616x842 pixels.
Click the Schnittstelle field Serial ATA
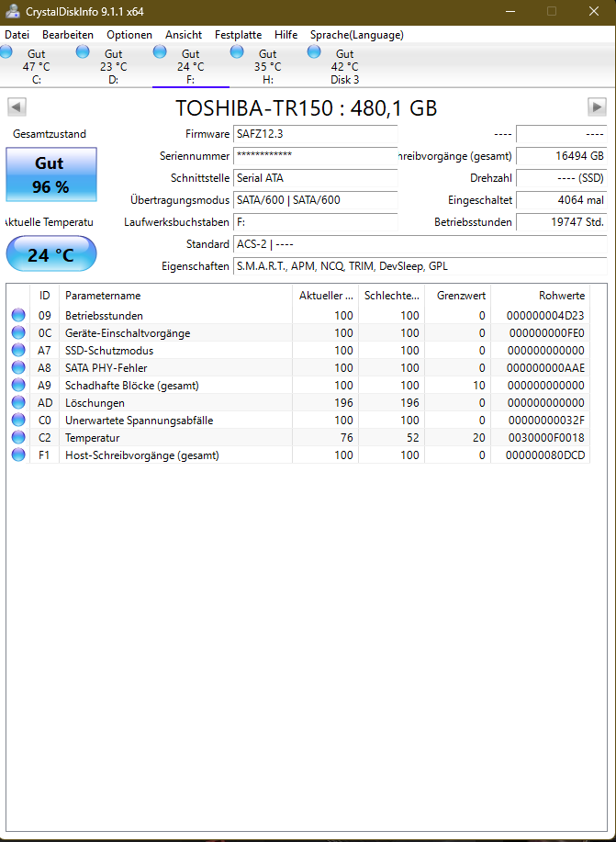point(315,178)
